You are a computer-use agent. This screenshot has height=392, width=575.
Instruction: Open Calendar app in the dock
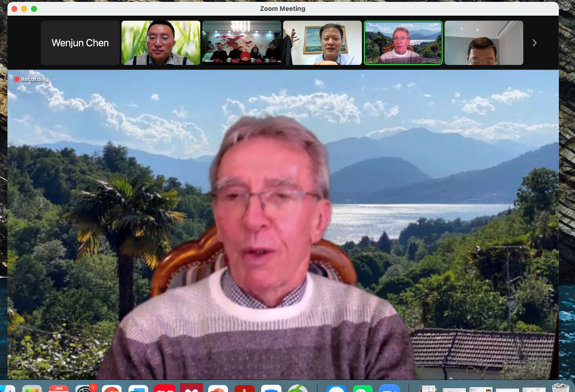pos(58,389)
